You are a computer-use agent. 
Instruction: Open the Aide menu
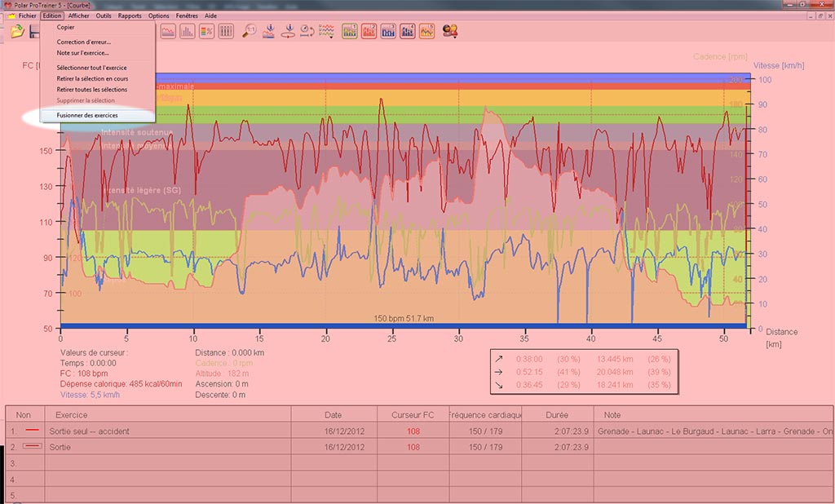coord(211,15)
